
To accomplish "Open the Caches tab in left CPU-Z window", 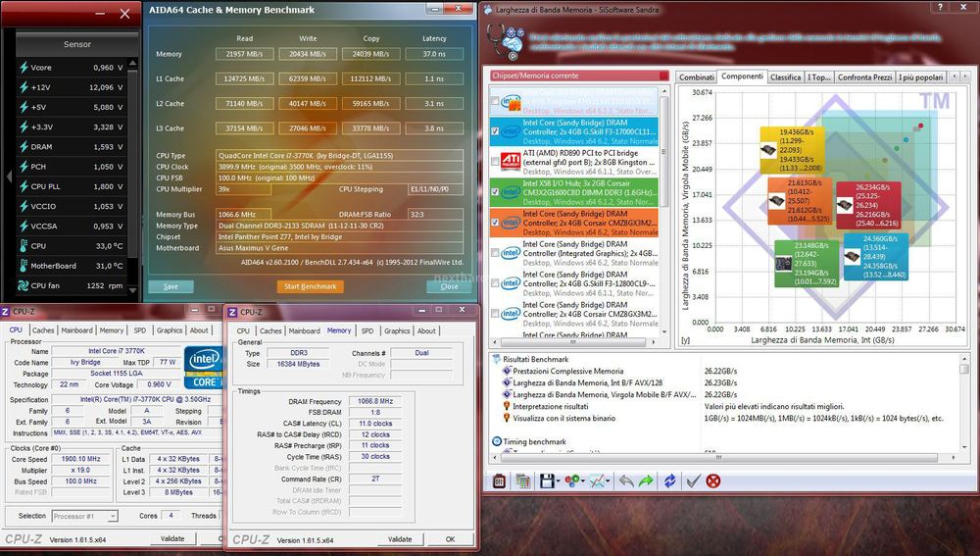I will tap(43, 330).
